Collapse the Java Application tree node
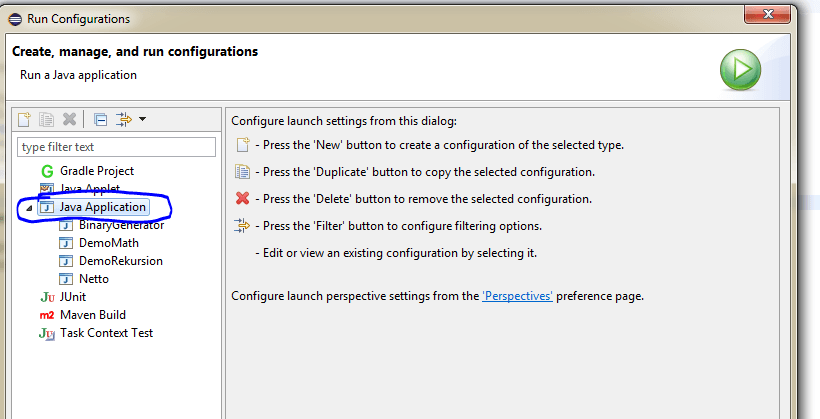Image resolution: width=820 pixels, height=419 pixels. 28,208
